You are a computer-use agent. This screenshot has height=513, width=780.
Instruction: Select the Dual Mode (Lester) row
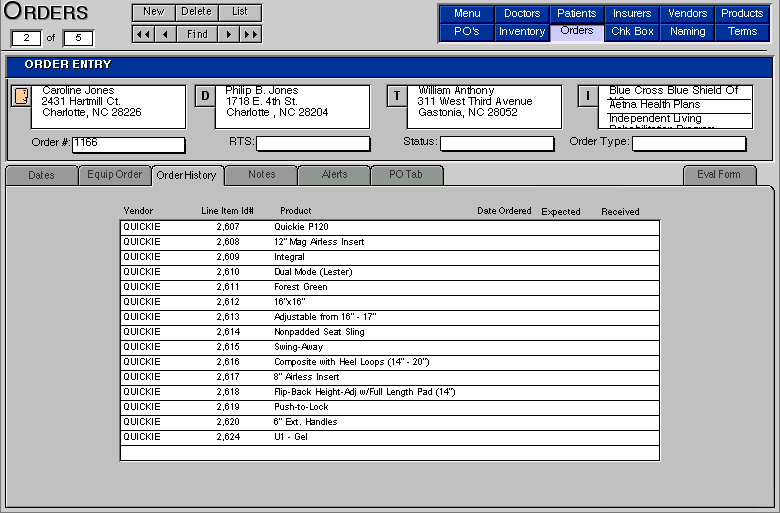click(390, 272)
